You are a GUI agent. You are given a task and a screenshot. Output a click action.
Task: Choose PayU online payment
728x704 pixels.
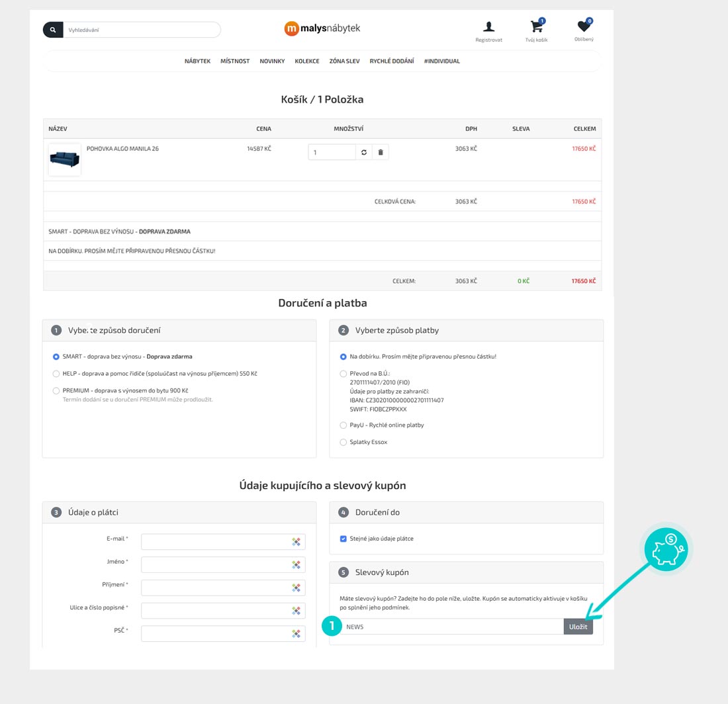pos(343,425)
